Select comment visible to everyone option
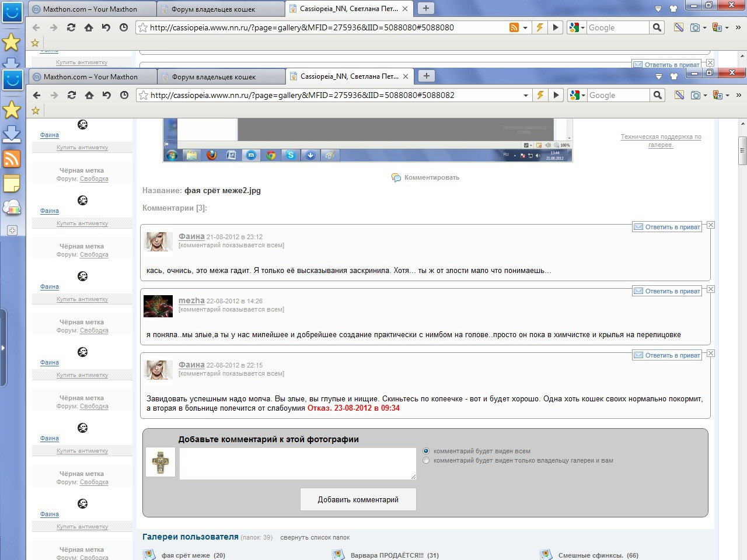This screenshot has width=747, height=560. pyautogui.click(x=426, y=451)
